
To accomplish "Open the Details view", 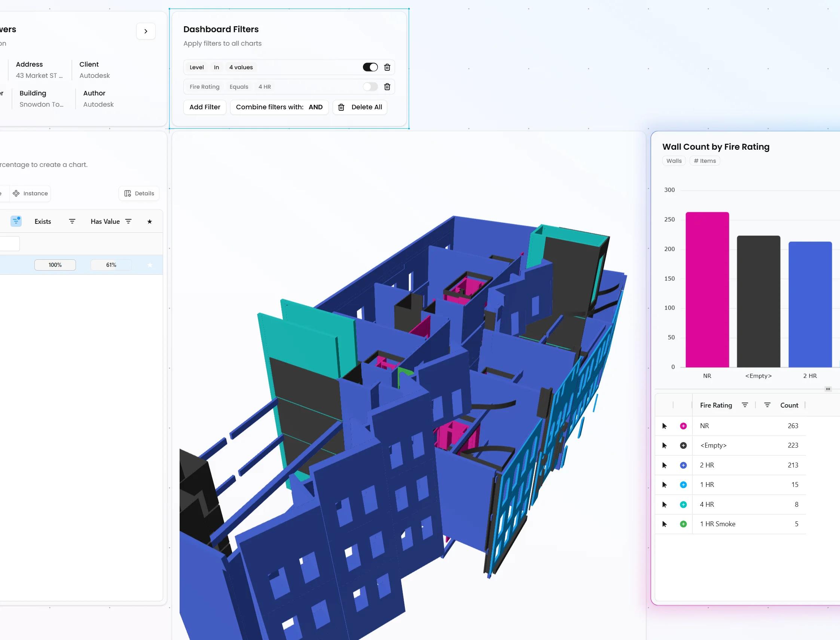I will [x=139, y=193].
